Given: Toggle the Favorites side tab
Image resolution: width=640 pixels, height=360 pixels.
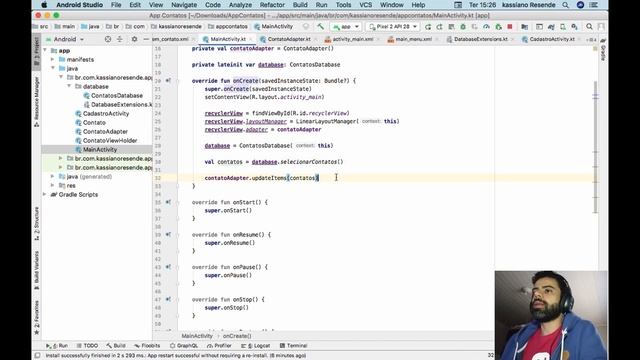Looking at the screenshot, I should click(x=36, y=318).
